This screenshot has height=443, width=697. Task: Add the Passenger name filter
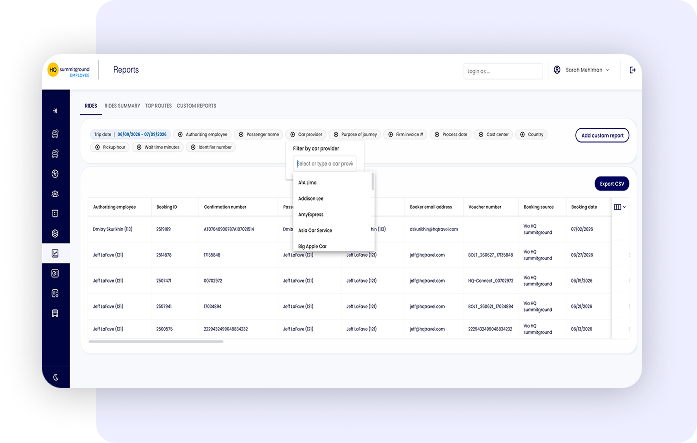click(259, 134)
